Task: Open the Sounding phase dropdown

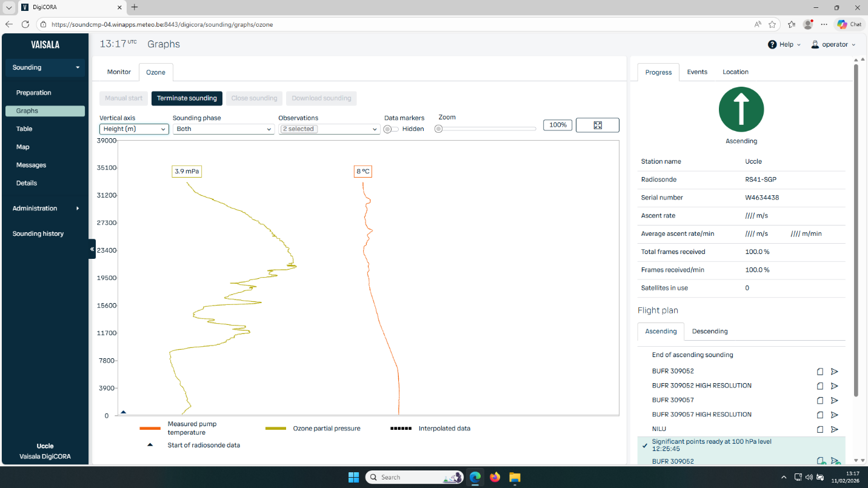Action: click(223, 129)
